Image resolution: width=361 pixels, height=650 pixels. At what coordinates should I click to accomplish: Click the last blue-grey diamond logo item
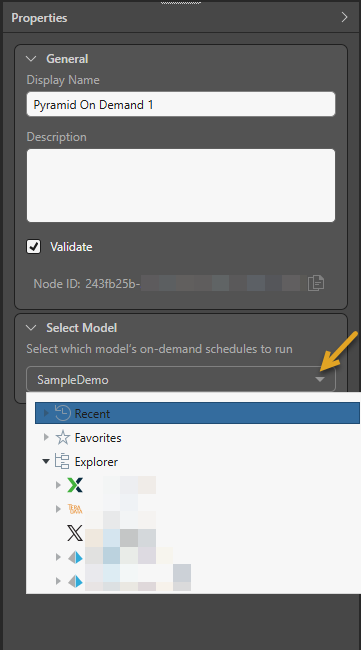click(75, 582)
